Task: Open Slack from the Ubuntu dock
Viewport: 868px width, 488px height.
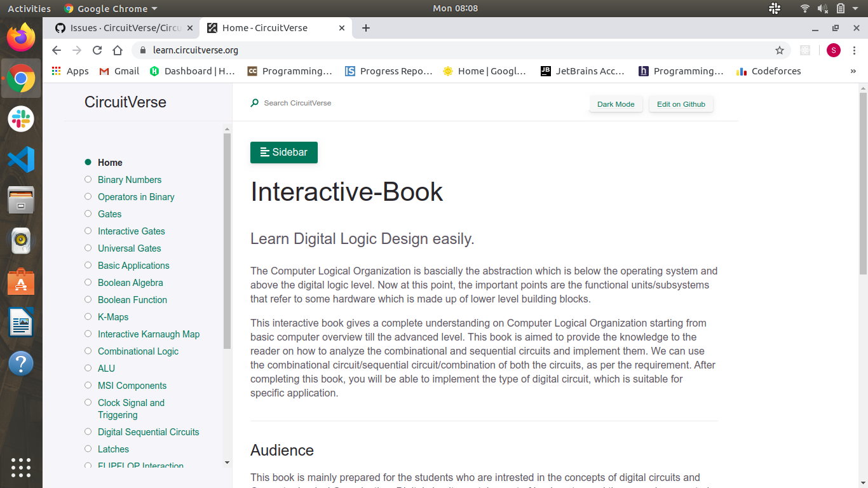Action: tap(21, 119)
